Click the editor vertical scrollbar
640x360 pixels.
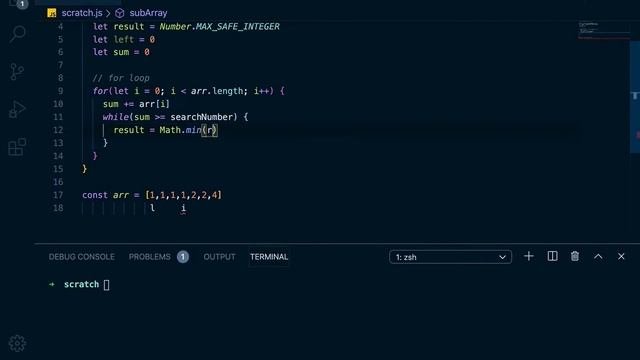[635, 97]
